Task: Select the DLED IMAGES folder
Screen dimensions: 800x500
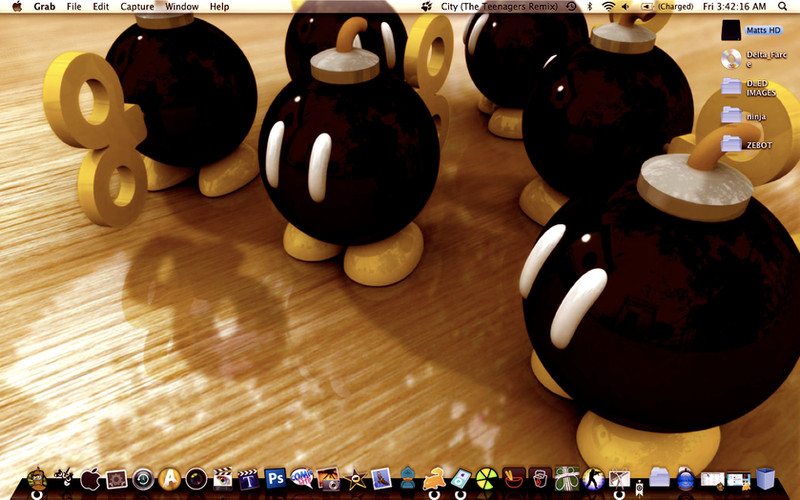Action: 731,87
